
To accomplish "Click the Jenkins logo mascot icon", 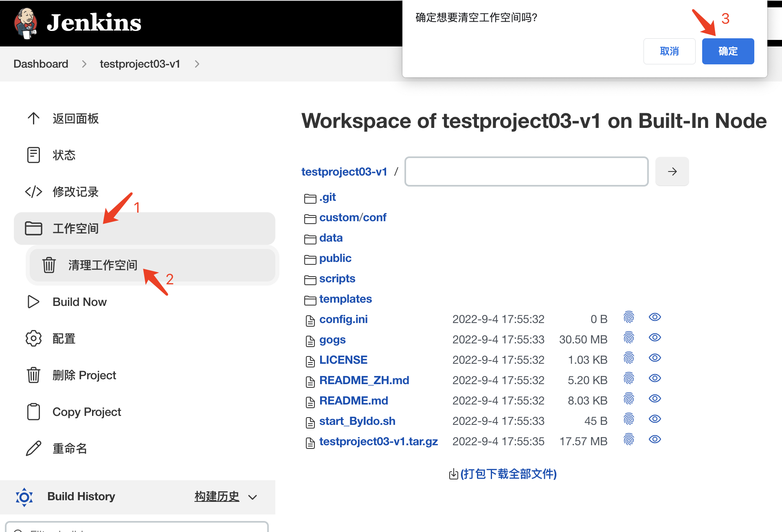I will [x=26, y=23].
